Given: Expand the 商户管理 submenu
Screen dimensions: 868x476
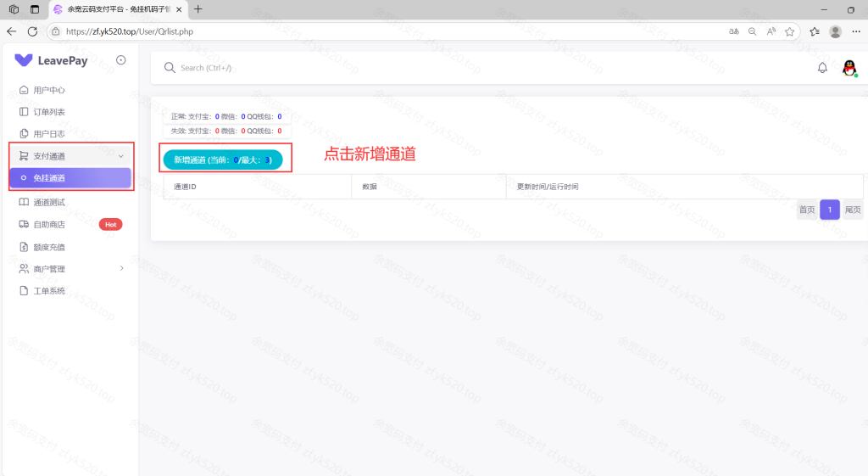Looking at the screenshot, I should (71, 269).
